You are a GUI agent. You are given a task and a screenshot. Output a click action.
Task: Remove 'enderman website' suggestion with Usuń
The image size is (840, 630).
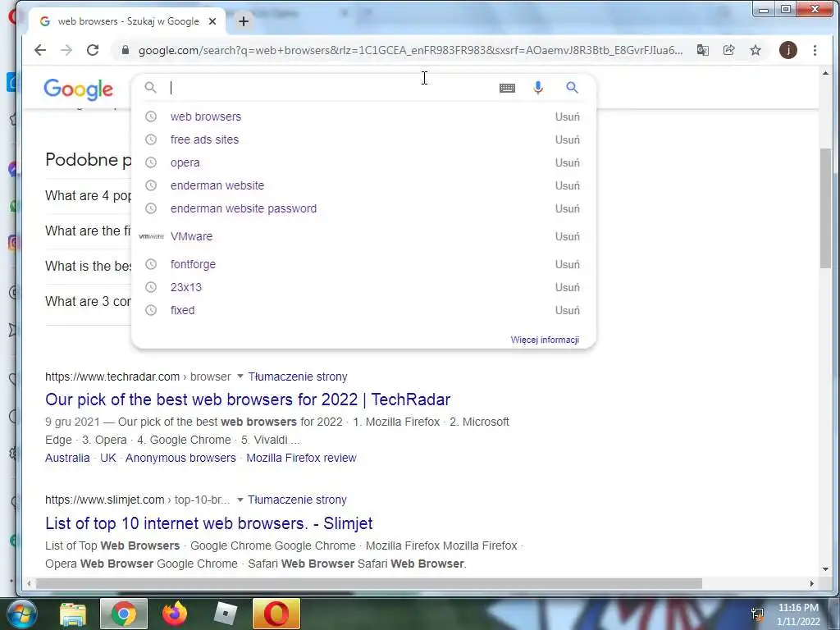click(x=568, y=186)
